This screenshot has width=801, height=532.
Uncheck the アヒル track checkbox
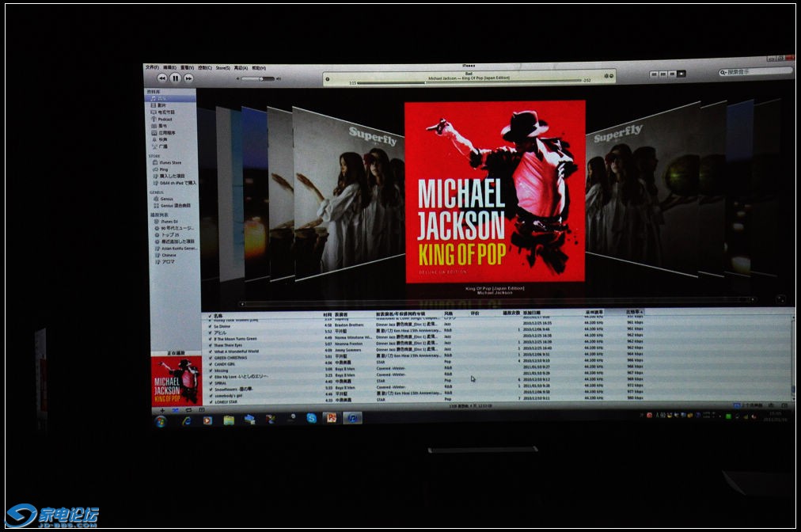[210, 332]
